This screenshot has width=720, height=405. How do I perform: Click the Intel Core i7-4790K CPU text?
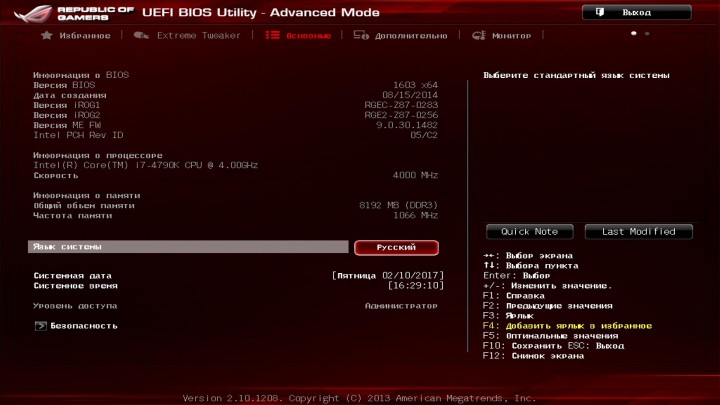coord(146,165)
